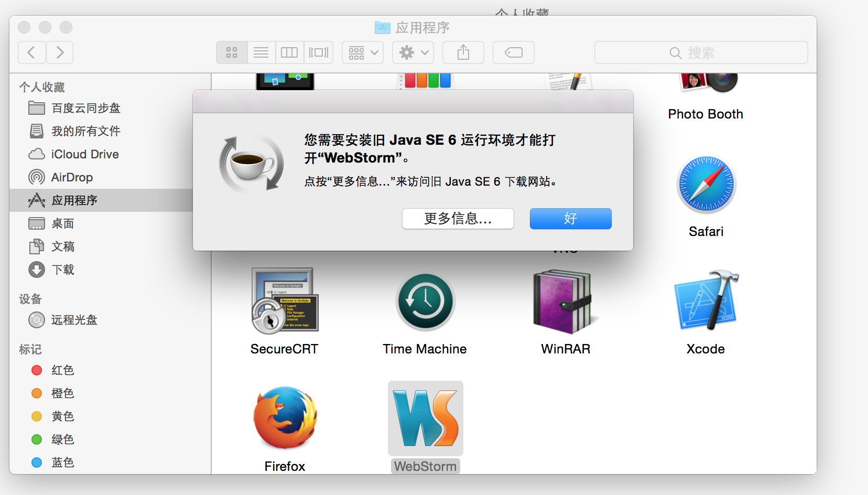Switch to list view
This screenshot has width=868, height=495.
261,52
